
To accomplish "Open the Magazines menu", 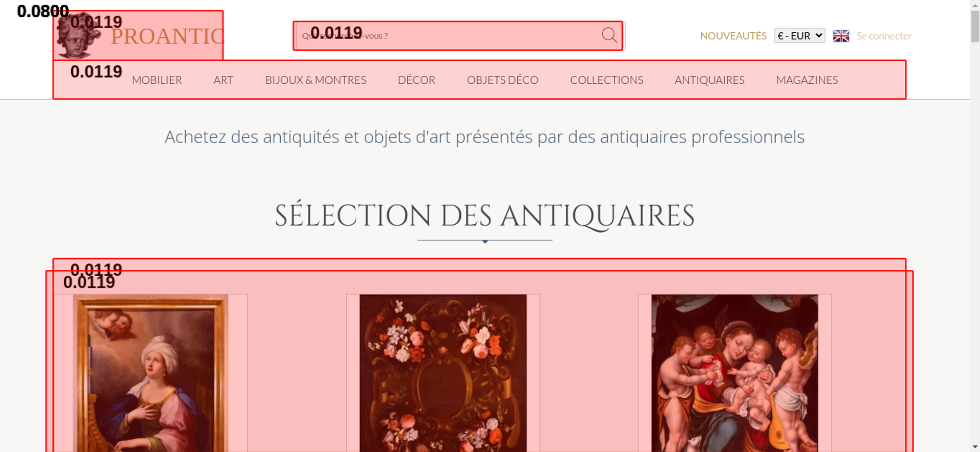I will (x=807, y=80).
